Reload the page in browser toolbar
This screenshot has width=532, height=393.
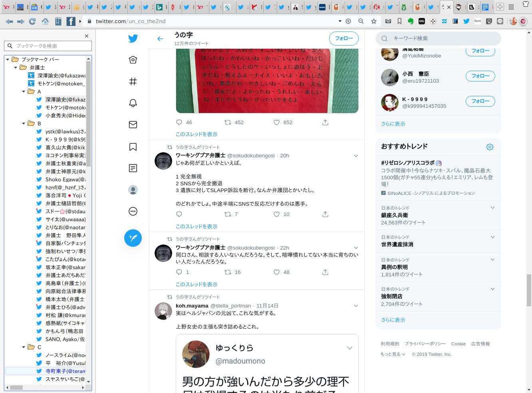click(32, 21)
